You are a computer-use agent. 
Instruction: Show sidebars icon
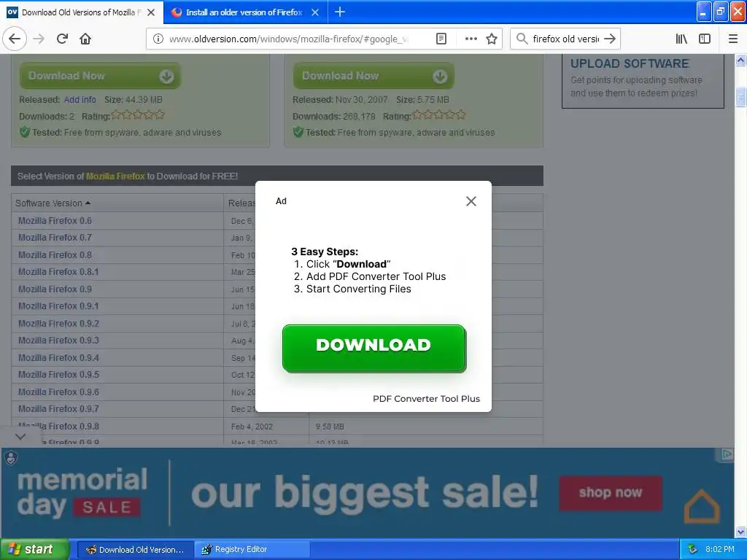click(705, 39)
